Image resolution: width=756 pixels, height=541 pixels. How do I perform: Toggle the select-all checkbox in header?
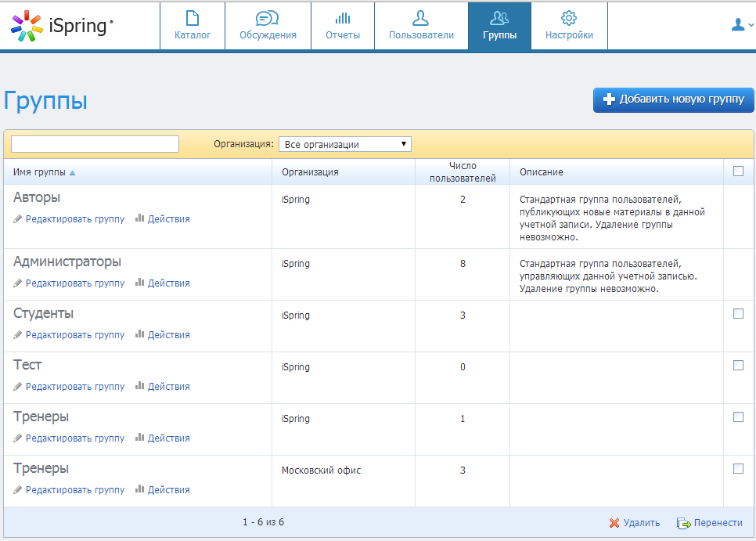point(738,171)
